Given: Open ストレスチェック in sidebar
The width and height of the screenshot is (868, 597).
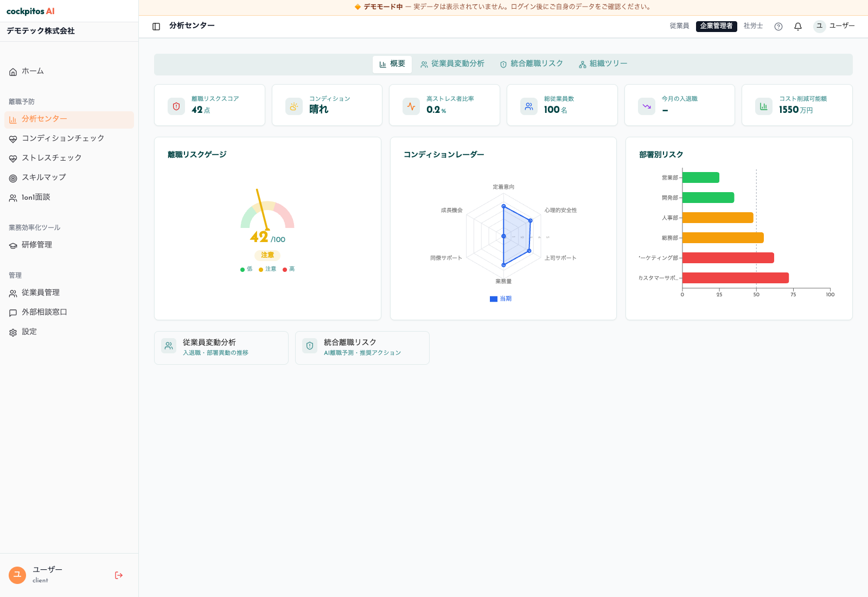Looking at the screenshot, I should pyautogui.click(x=69, y=158).
